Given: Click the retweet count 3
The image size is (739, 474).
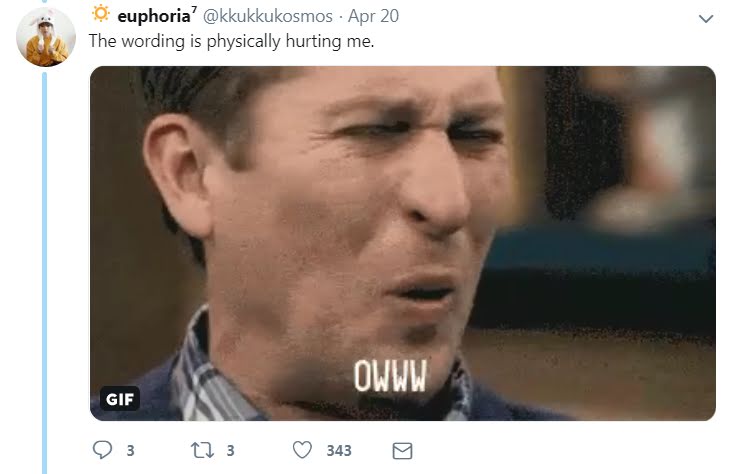Looking at the screenshot, I should coord(230,451).
